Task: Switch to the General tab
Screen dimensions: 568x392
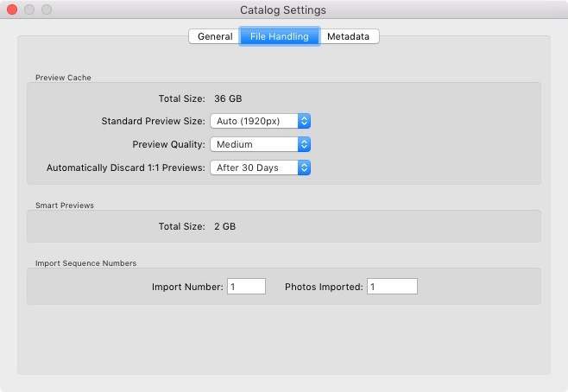Action: (215, 36)
